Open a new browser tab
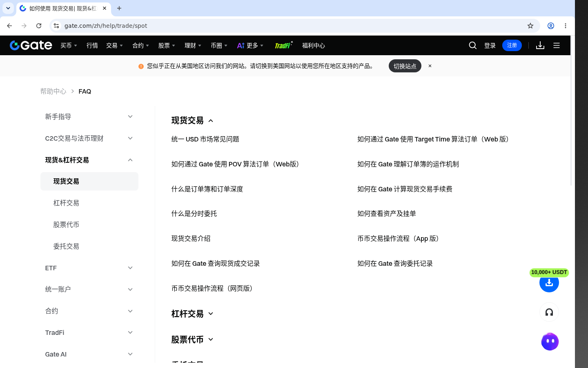 click(119, 8)
